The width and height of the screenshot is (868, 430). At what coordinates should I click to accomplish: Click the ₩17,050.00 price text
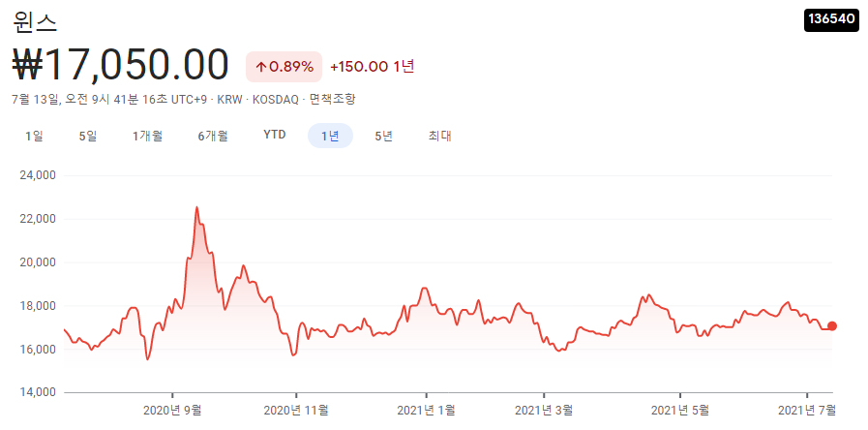click(x=120, y=66)
